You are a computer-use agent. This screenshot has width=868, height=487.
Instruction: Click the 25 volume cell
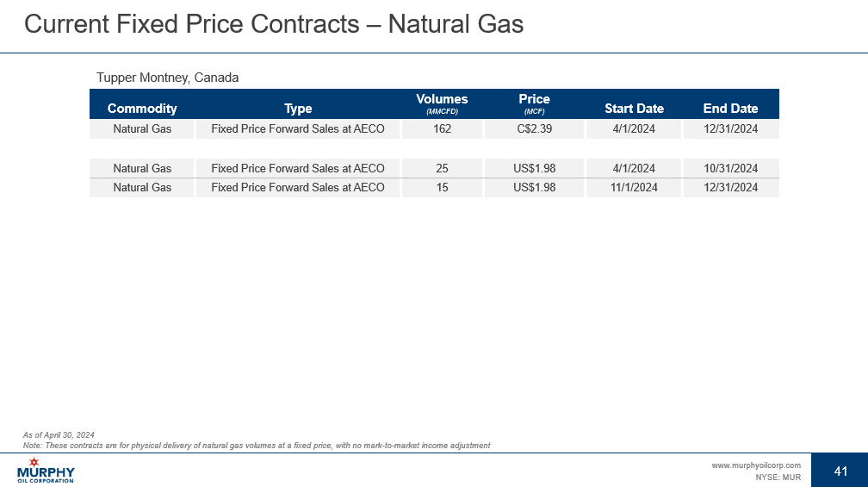tap(442, 168)
